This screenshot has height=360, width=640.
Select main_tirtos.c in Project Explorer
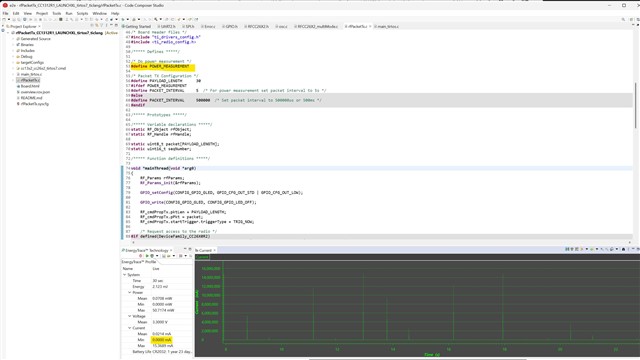31,74
